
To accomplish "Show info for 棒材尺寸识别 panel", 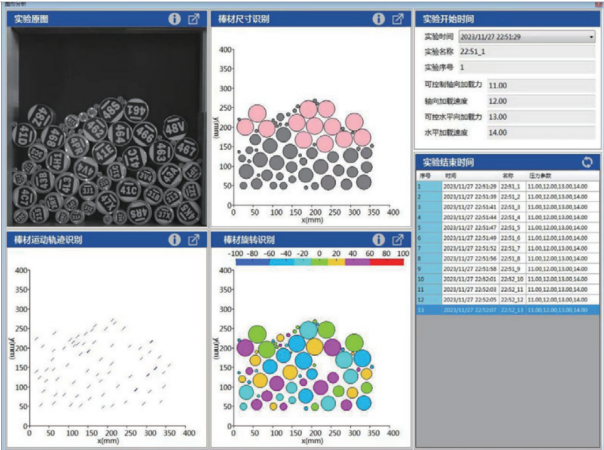I will pos(378,18).
